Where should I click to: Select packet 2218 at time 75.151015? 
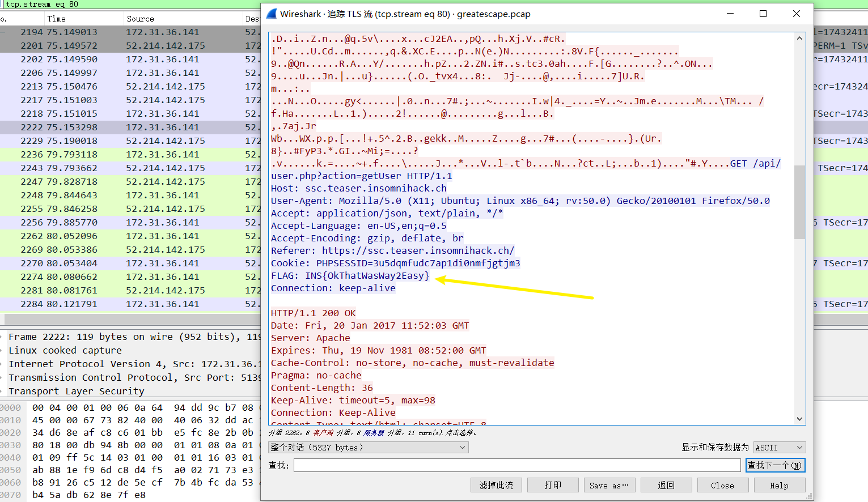(x=130, y=113)
